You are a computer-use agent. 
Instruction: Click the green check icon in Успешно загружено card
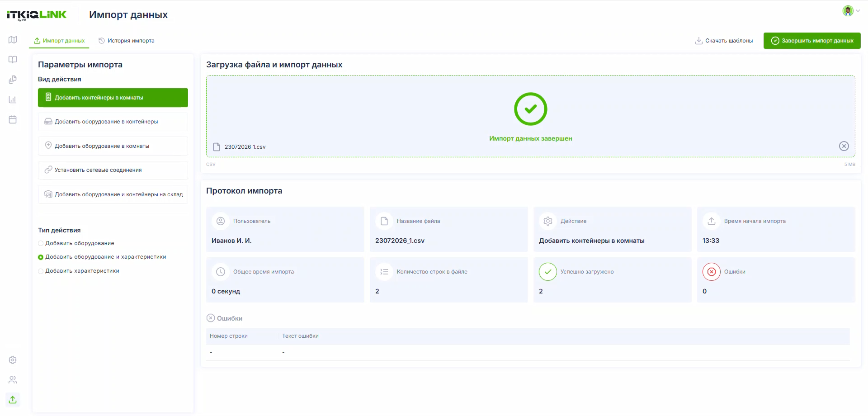548,272
